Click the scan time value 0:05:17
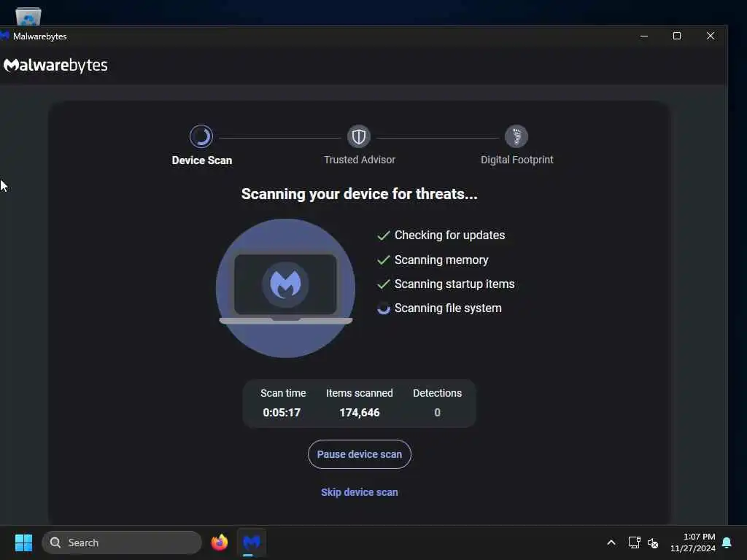 tap(282, 413)
